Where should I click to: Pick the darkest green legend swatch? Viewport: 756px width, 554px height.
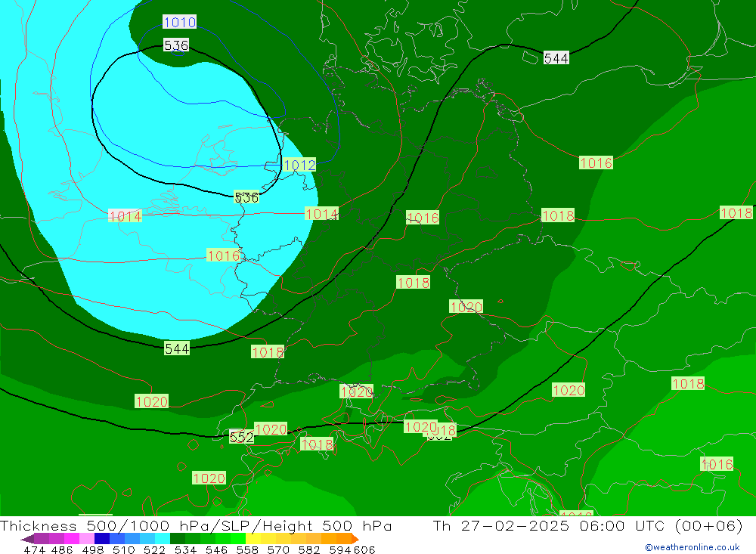coord(178,539)
